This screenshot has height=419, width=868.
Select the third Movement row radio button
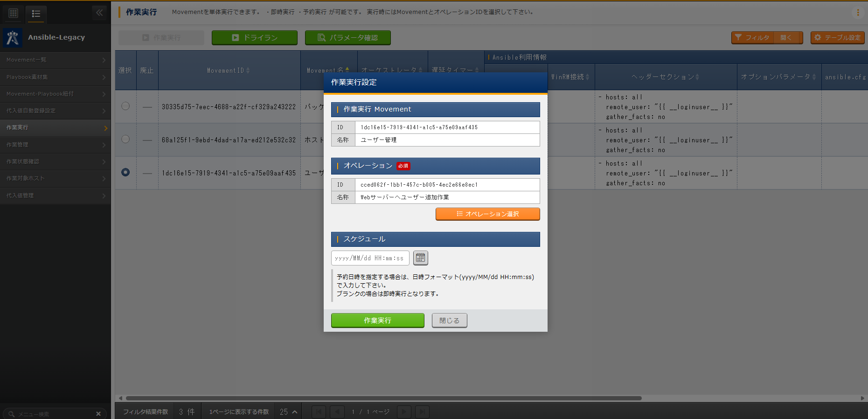pyautogui.click(x=125, y=172)
